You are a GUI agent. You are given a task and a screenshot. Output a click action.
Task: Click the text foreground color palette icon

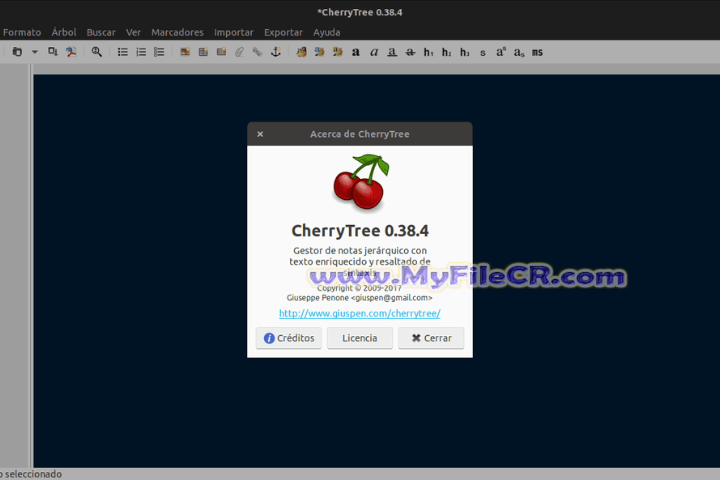(301, 52)
